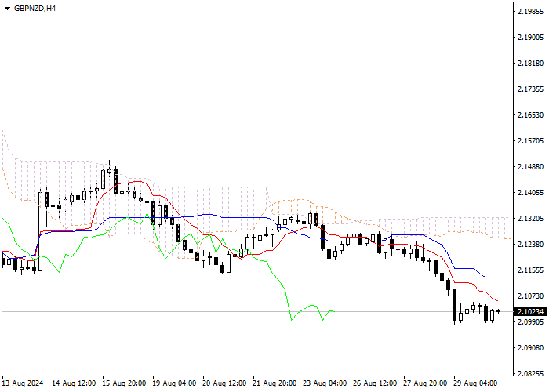Click the 19 Aug 04:00 time label
549x392 pixels.
(174, 383)
